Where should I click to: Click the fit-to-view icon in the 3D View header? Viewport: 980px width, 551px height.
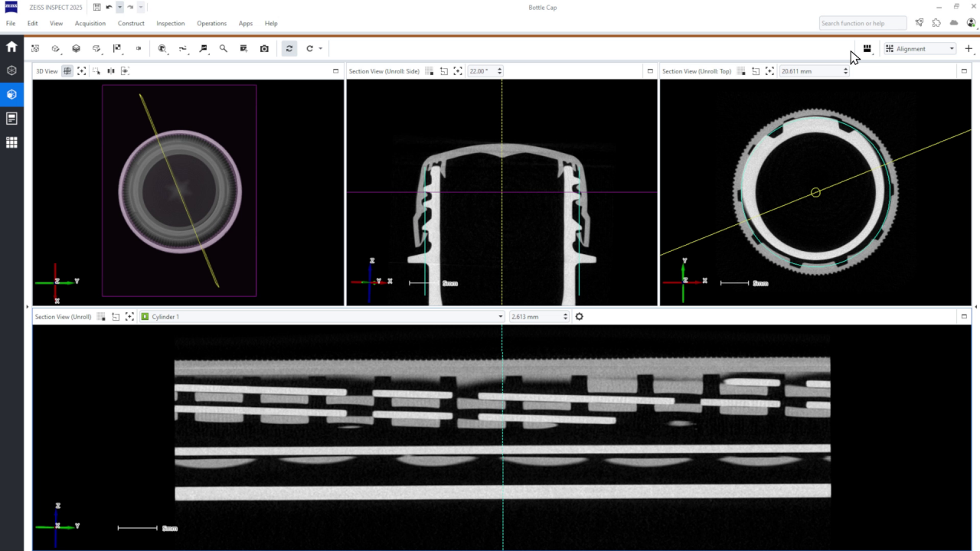coord(81,70)
